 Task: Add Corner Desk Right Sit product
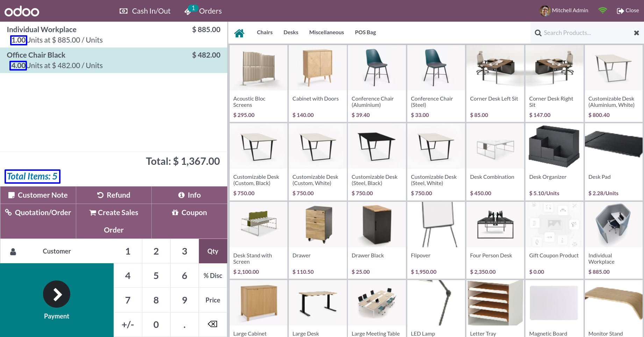point(554,83)
